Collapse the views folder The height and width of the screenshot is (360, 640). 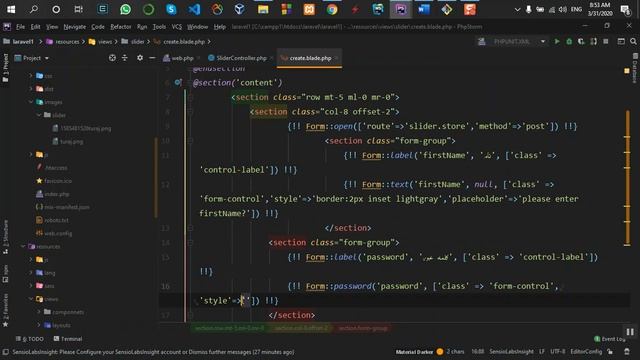pyautogui.click(x=31, y=299)
